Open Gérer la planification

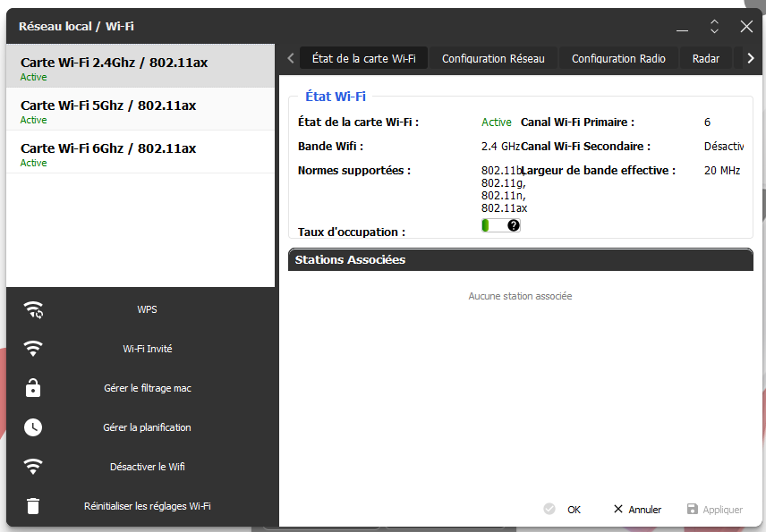click(140, 427)
